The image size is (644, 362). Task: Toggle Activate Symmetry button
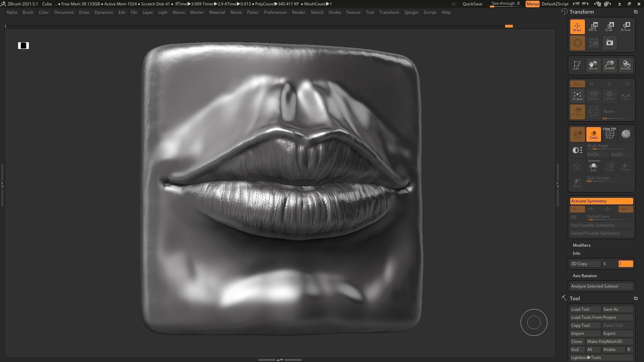point(601,201)
